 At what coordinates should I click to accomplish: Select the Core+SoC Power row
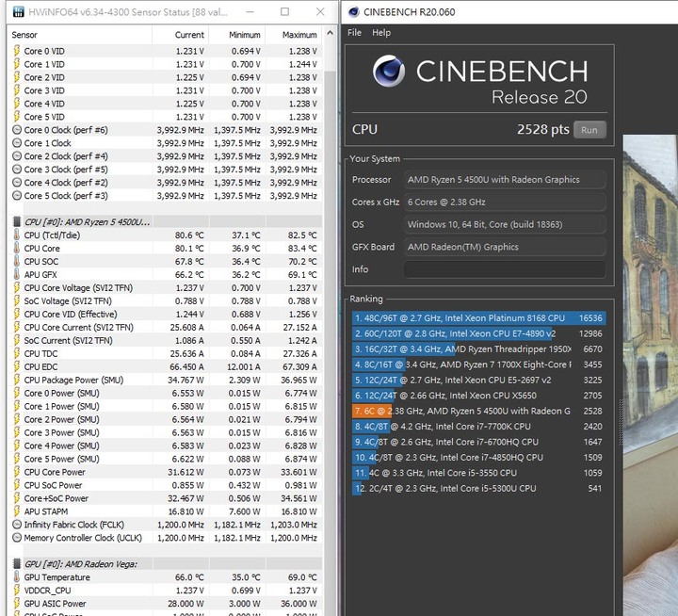tap(166, 498)
